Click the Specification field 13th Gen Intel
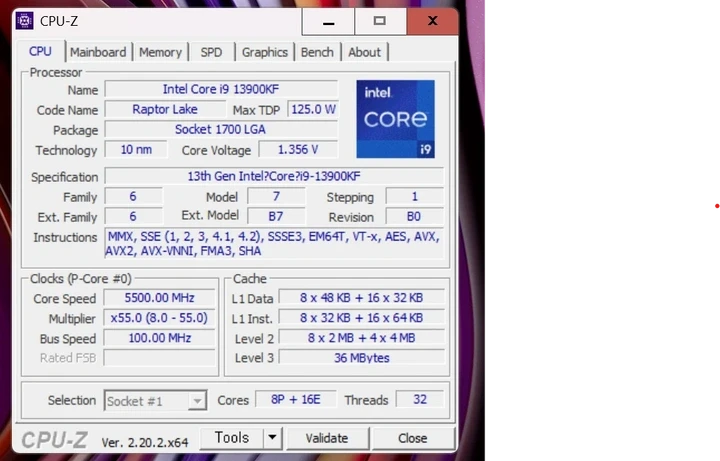This screenshot has height=461, width=720. click(274, 176)
